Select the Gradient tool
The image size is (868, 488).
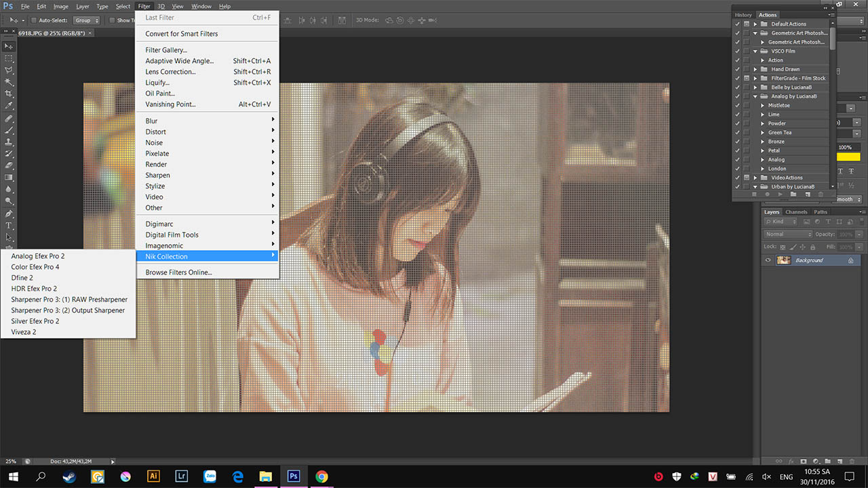pos(9,178)
